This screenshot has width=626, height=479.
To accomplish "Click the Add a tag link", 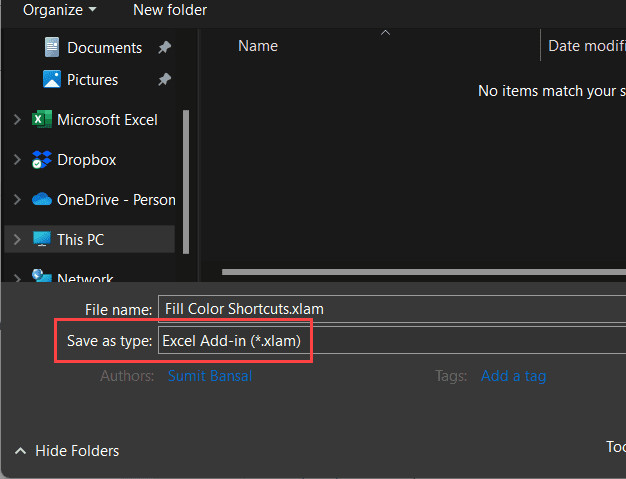I will (x=513, y=376).
